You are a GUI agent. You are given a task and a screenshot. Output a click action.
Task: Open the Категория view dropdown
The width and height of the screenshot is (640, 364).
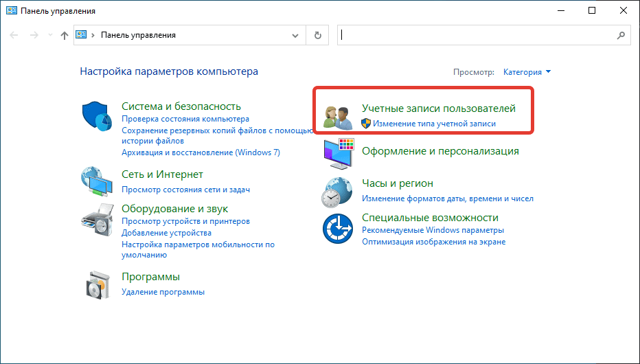(527, 72)
